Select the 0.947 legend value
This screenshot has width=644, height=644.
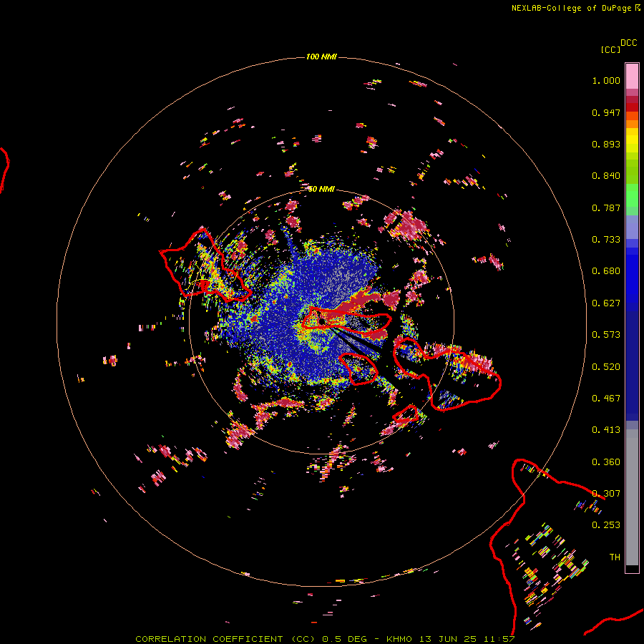pos(606,112)
